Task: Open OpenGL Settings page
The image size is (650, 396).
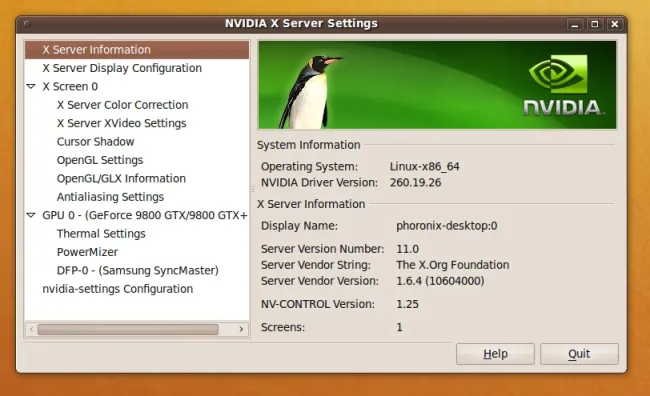Action: 100,160
